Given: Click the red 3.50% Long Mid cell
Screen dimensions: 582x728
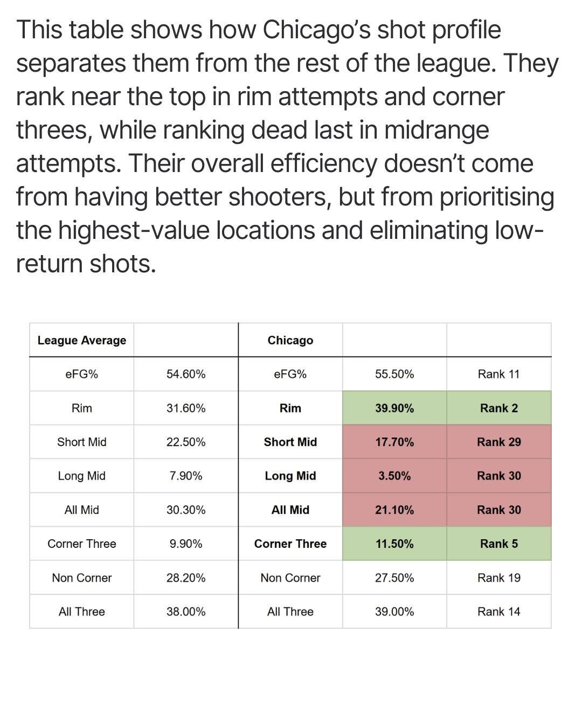Looking at the screenshot, I should tap(394, 476).
